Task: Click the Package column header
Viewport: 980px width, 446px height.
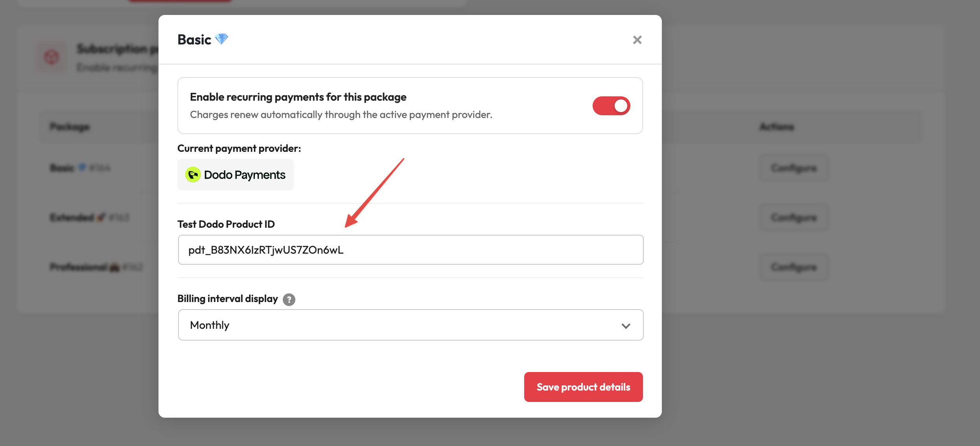Action: pyautogui.click(x=70, y=127)
